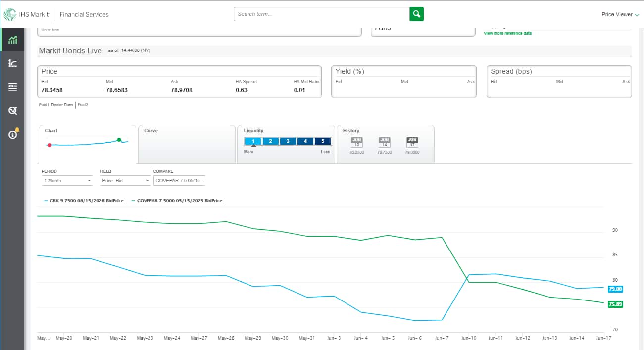Select liquidity score 5 swatch
The height and width of the screenshot is (350, 644).
pyautogui.click(x=323, y=141)
